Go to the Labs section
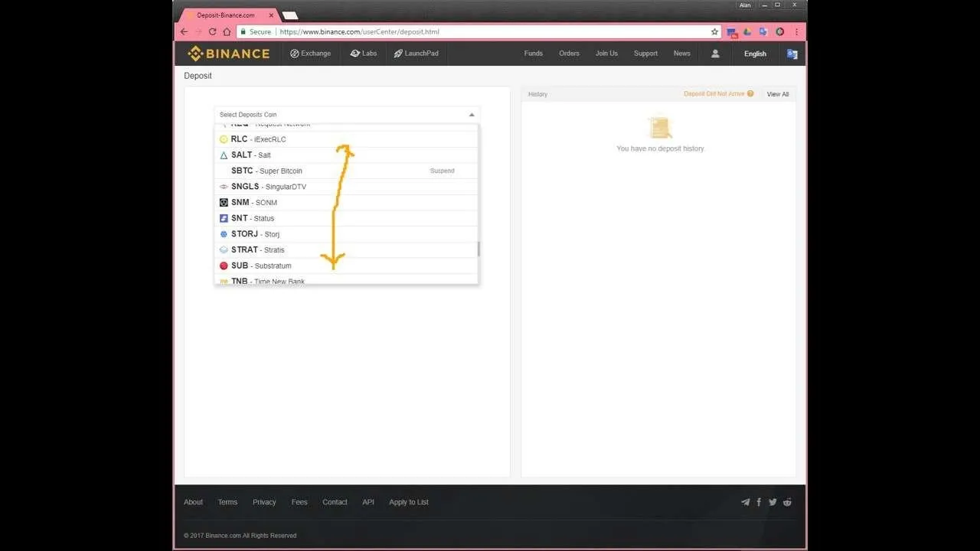The width and height of the screenshot is (980, 551). pos(364,54)
